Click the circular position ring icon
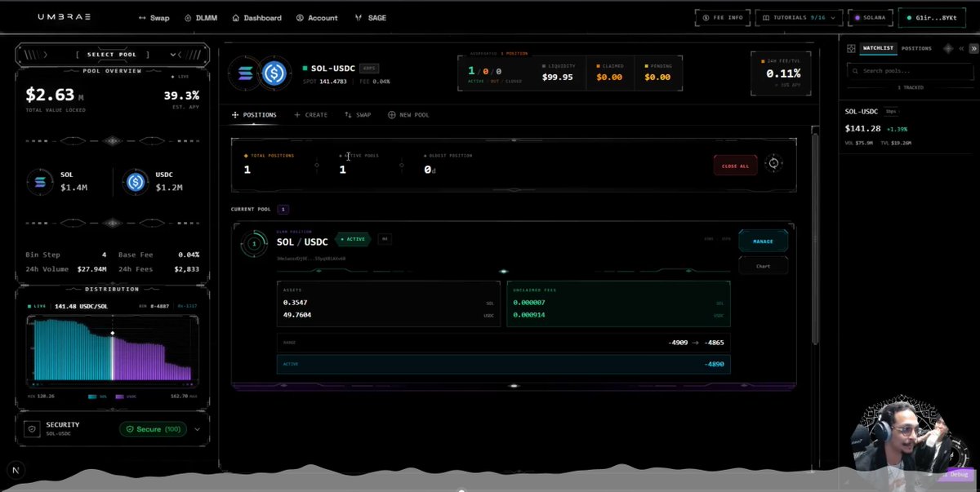The height and width of the screenshot is (492, 980). tap(254, 243)
